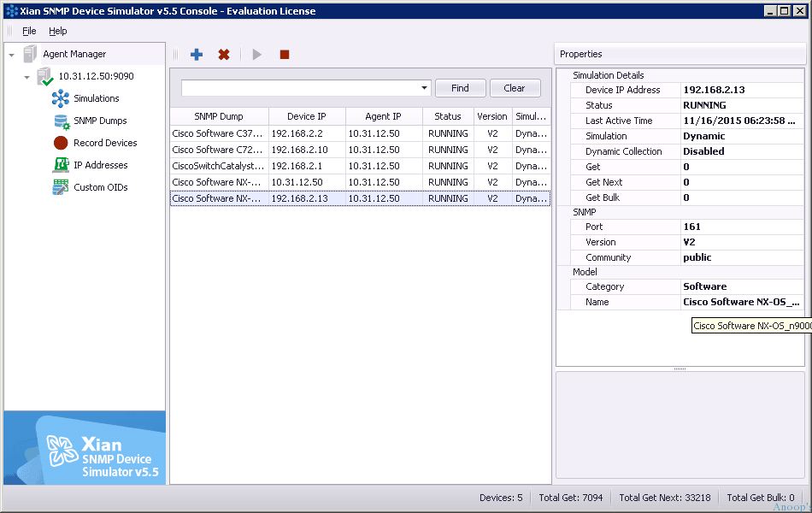Sort by the Device IP column header
The width and height of the screenshot is (812, 513).
(307, 116)
